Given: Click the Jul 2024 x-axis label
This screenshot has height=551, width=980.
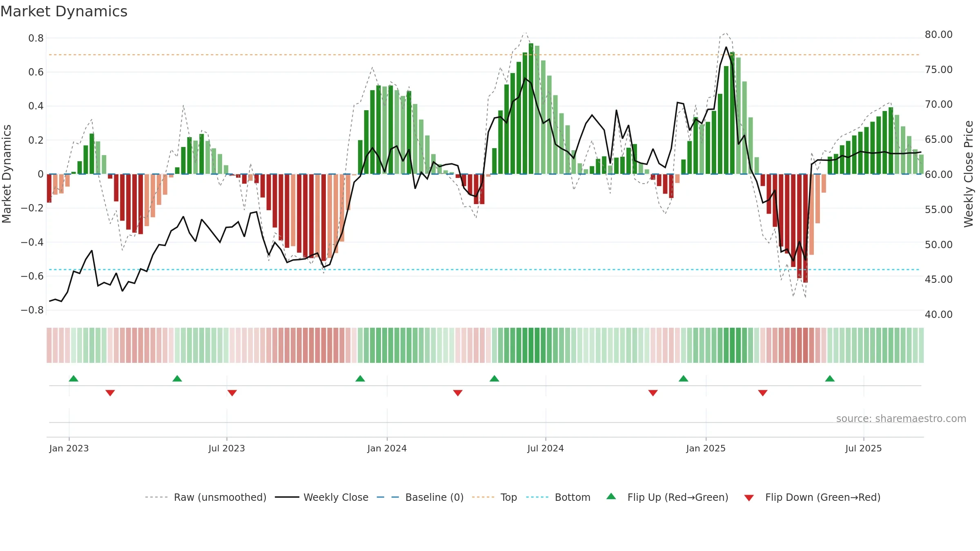Looking at the screenshot, I should (x=546, y=448).
